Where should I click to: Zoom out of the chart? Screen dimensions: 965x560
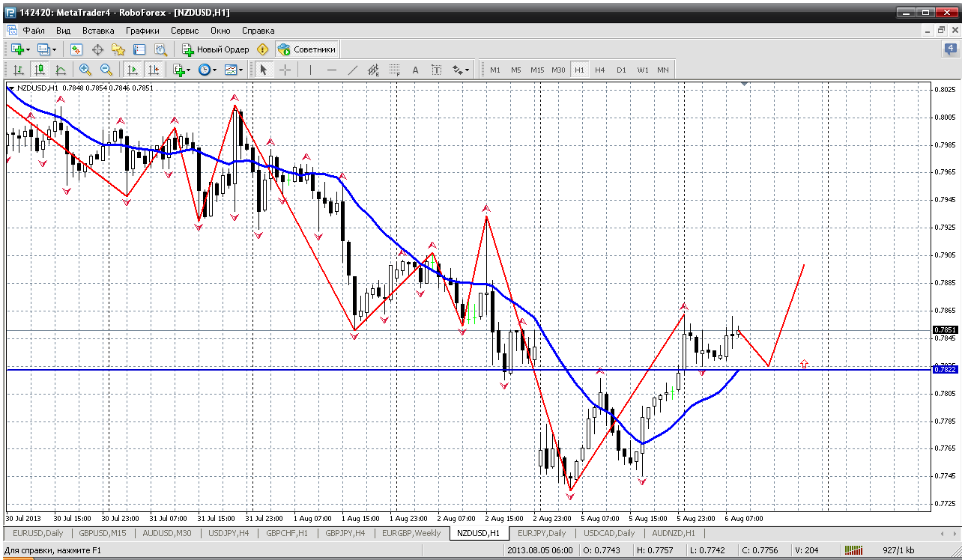(x=106, y=70)
